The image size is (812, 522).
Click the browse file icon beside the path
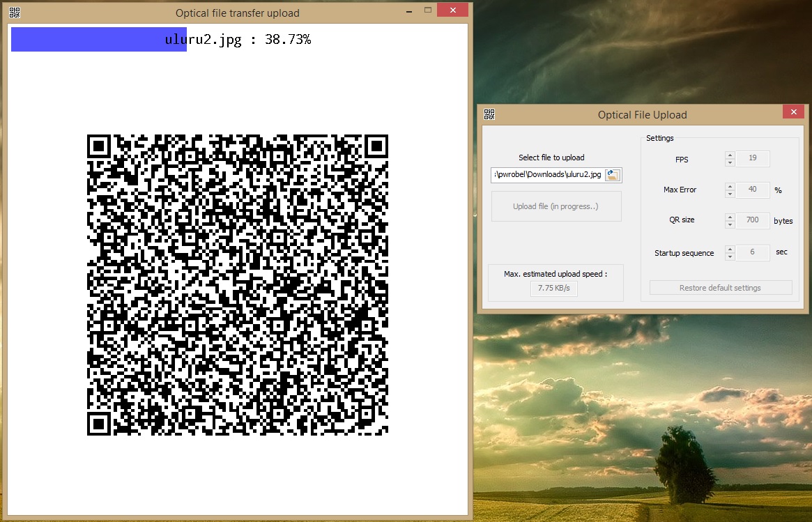613,175
